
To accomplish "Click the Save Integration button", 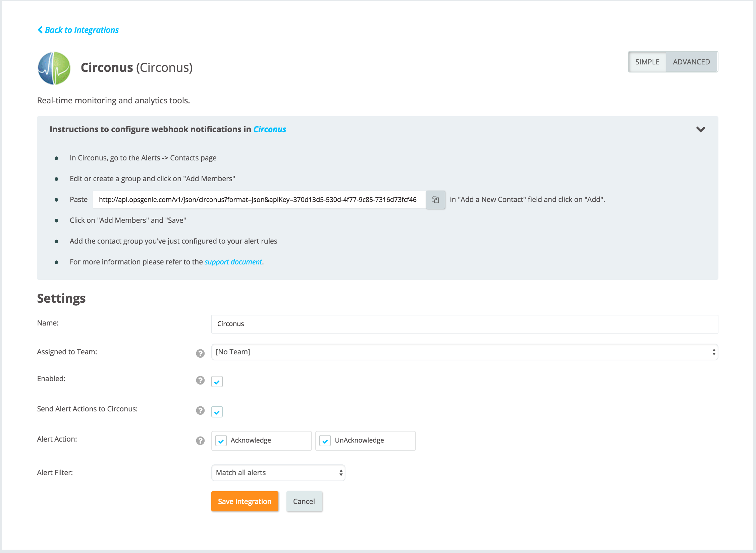I will [245, 501].
